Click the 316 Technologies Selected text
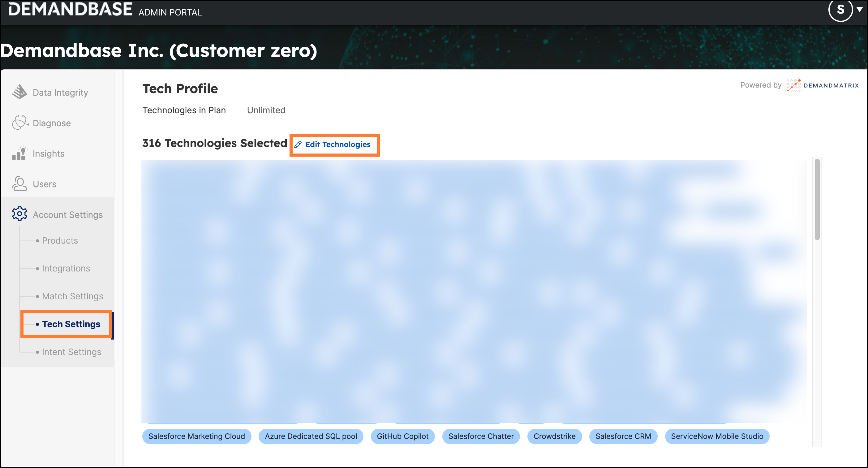This screenshot has width=868, height=468. point(215,143)
